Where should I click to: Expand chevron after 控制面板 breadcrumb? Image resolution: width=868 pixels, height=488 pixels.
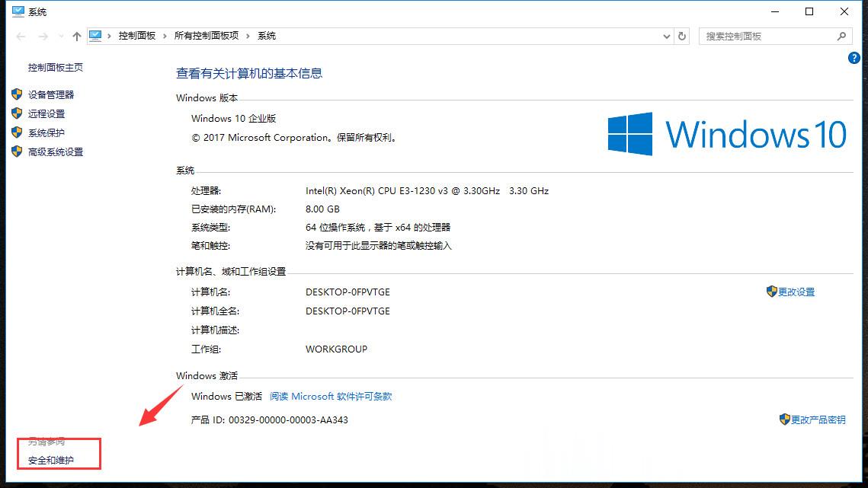coord(165,36)
